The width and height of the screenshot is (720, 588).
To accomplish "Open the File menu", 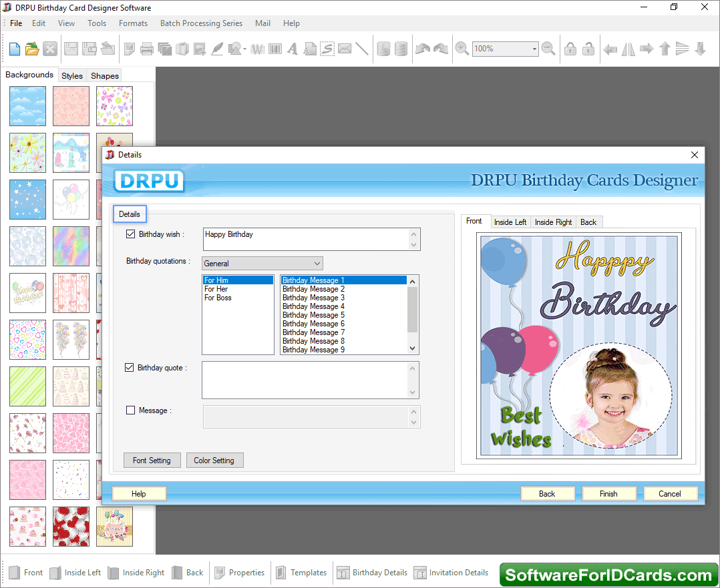I will coord(16,23).
